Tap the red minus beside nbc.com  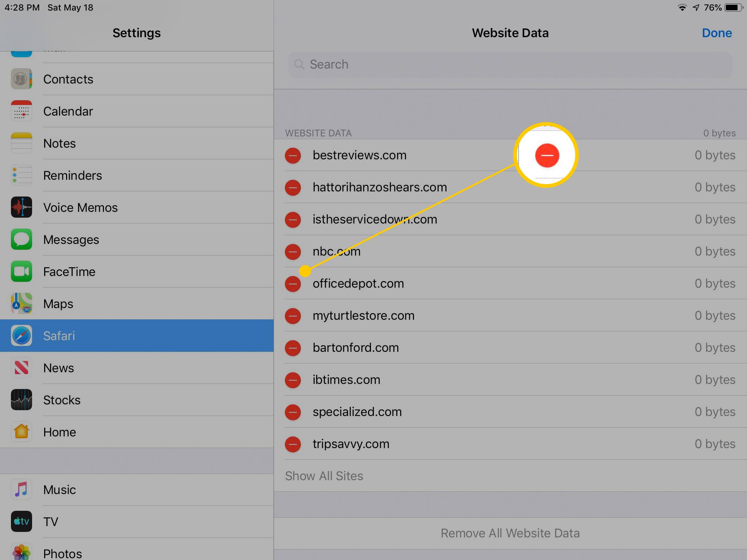coord(293,252)
